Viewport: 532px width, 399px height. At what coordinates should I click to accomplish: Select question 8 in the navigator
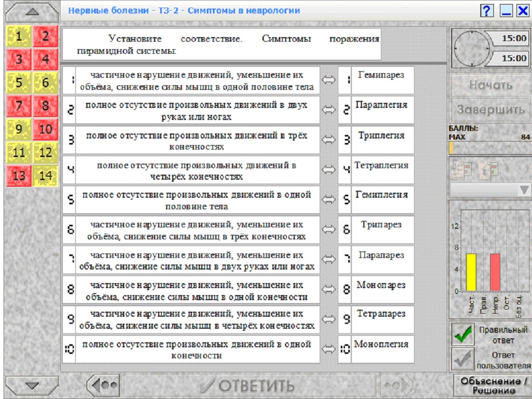click(x=46, y=105)
